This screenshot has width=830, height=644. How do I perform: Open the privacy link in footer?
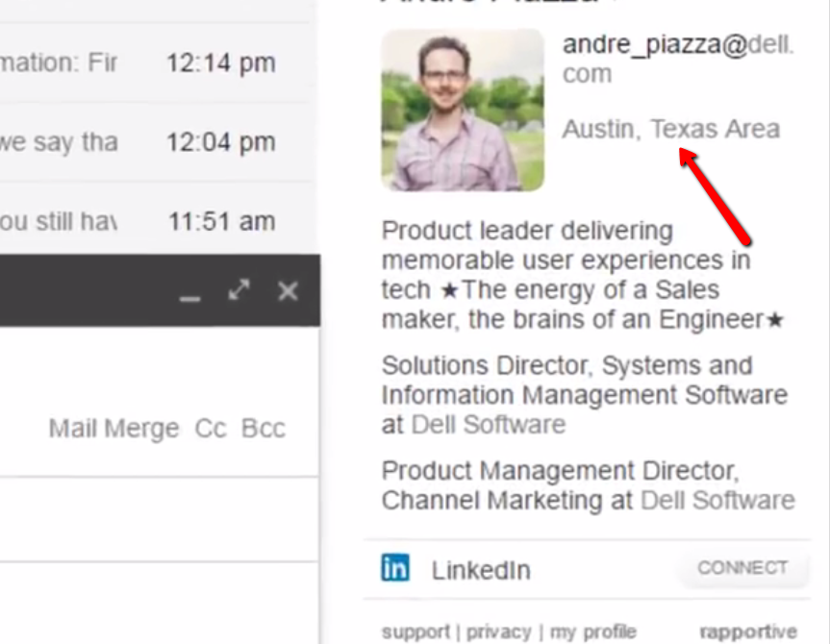click(497, 632)
